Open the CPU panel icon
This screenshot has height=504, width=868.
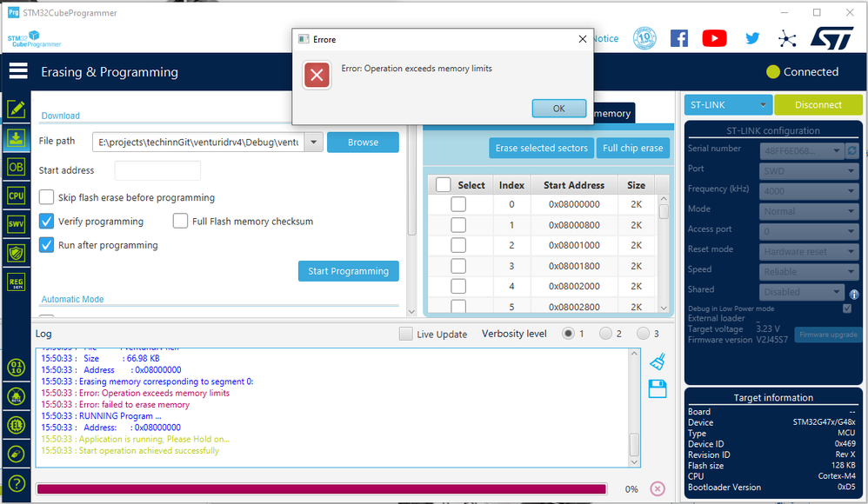click(16, 196)
